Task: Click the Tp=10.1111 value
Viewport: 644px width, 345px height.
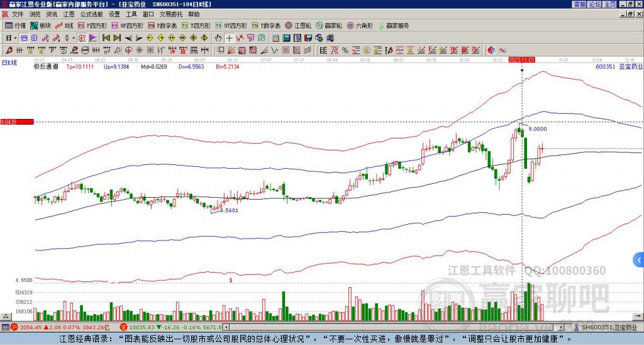Action: [80, 66]
